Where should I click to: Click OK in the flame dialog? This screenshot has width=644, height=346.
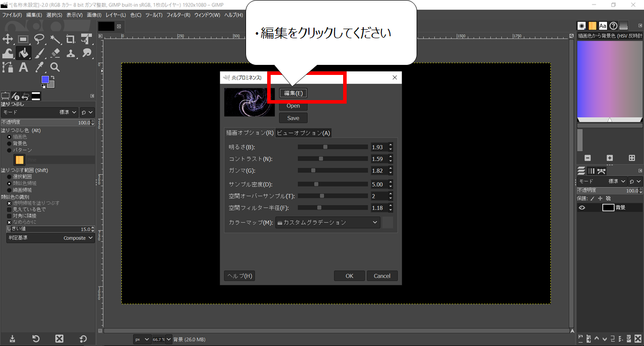pos(349,276)
